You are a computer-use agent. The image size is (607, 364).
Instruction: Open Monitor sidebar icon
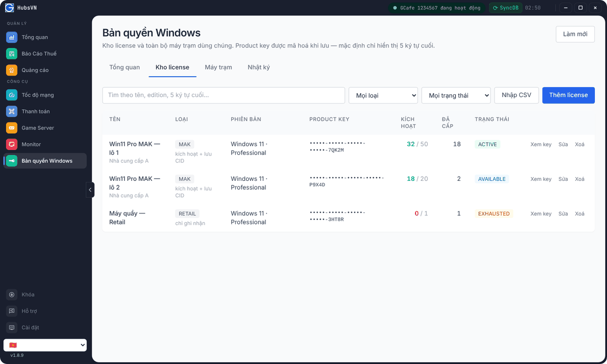[12, 144]
